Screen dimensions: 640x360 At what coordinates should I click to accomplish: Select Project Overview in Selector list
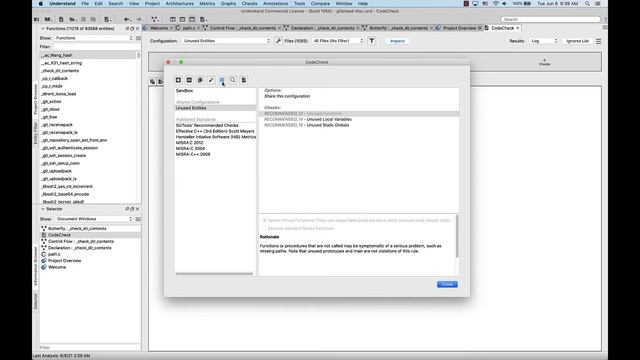click(64, 261)
